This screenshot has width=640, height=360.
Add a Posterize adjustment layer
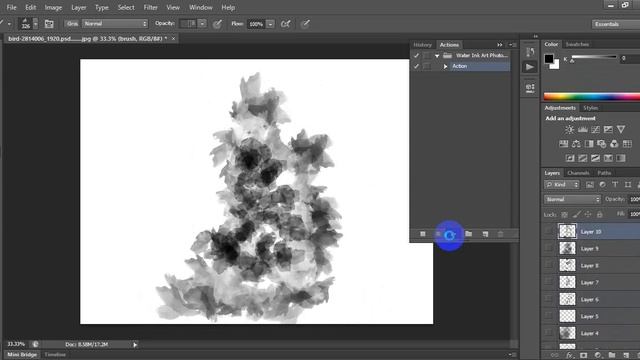(x=582, y=158)
